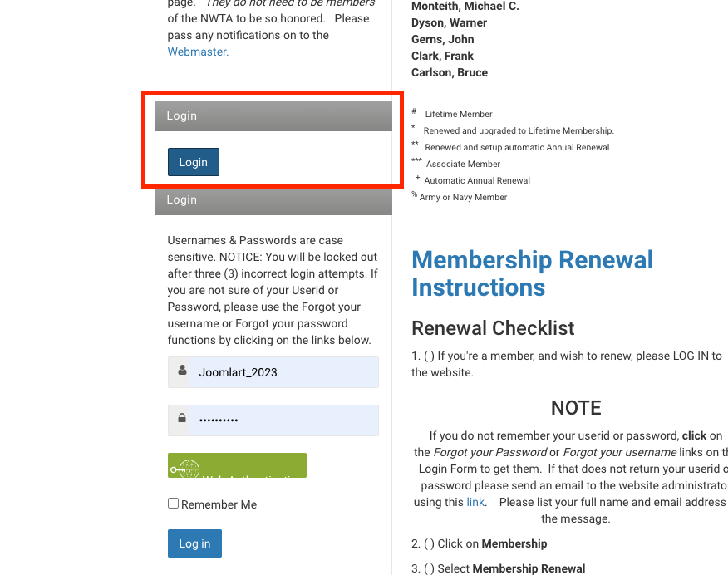Viewport: 728px width, 575px height.
Task: Select the name Monteith, Michael C.
Action: click(x=465, y=7)
